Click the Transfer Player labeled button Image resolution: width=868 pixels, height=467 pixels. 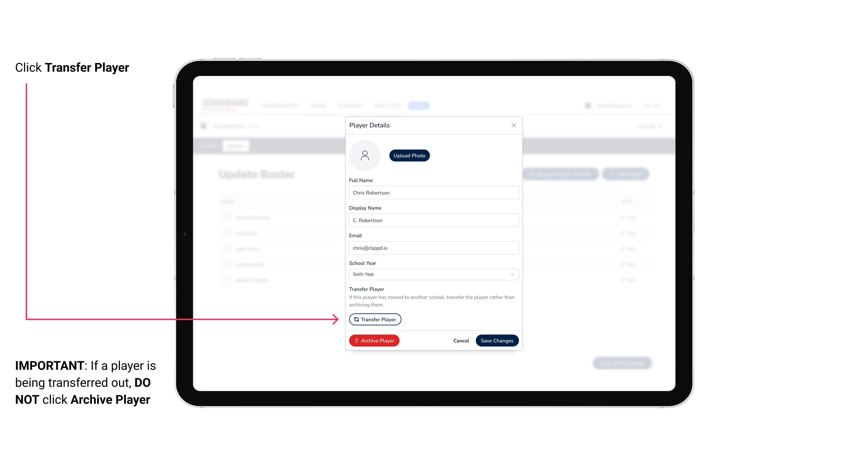[375, 319]
